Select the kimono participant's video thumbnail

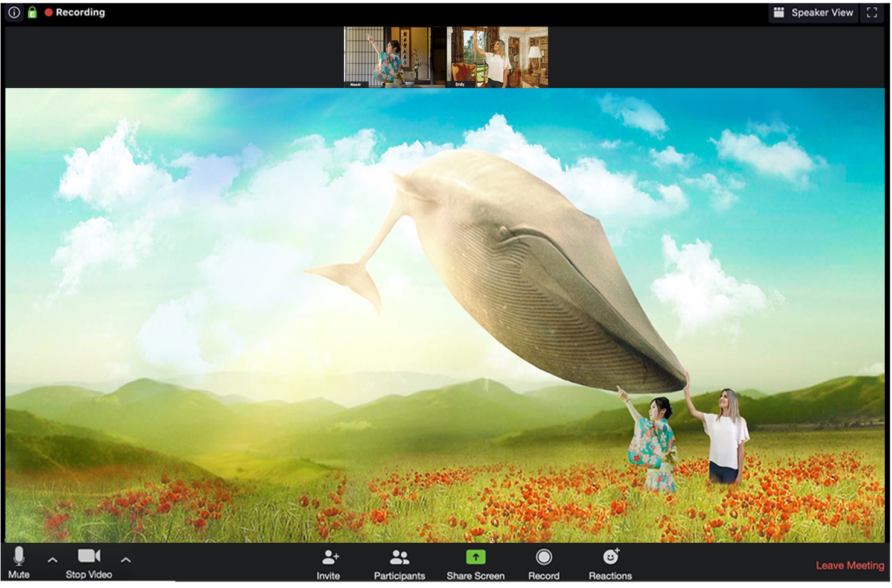pos(395,57)
